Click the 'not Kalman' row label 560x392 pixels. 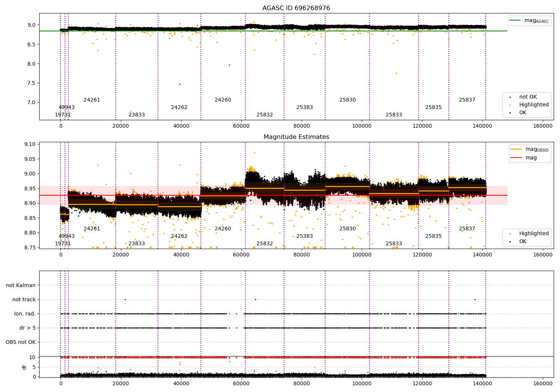(21, 285)
